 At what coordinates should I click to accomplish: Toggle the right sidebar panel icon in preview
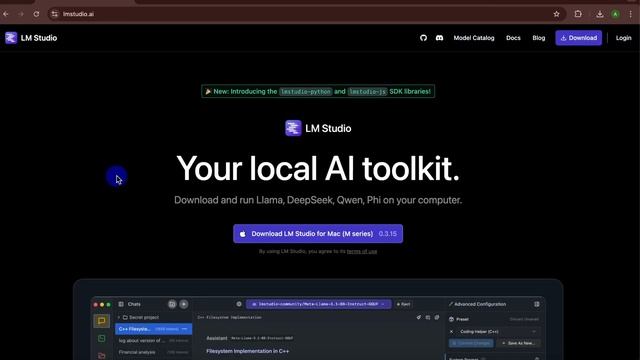pos(537,304)
